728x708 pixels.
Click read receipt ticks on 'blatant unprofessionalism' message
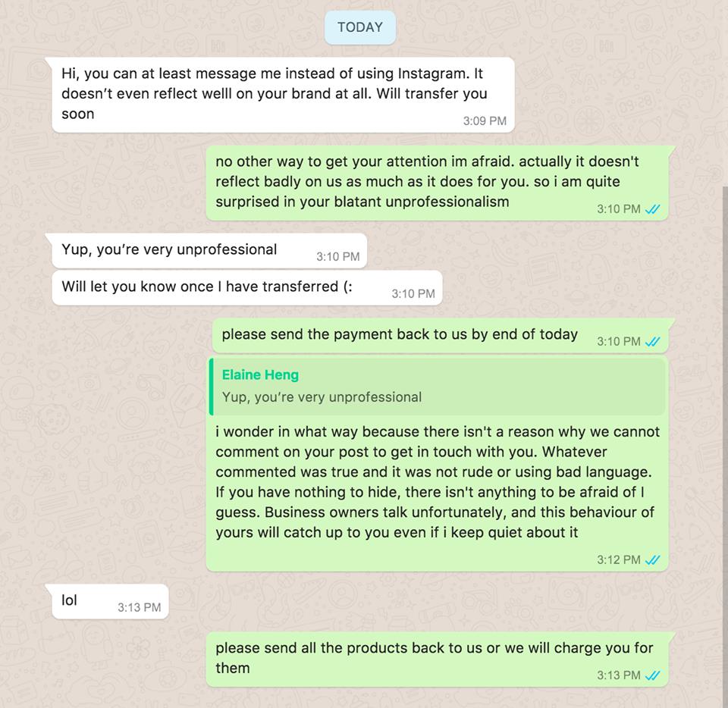652,209
